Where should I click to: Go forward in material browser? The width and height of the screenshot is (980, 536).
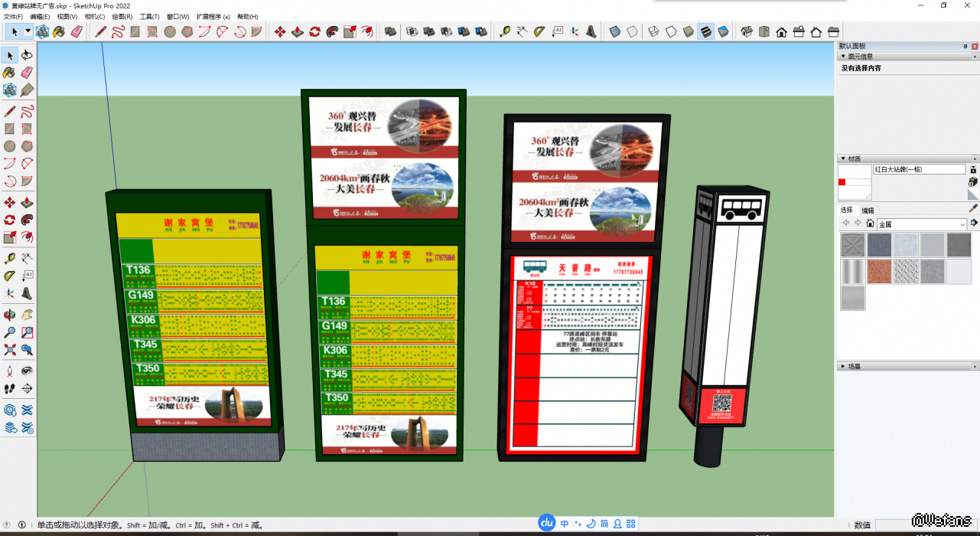coord(858,224)
